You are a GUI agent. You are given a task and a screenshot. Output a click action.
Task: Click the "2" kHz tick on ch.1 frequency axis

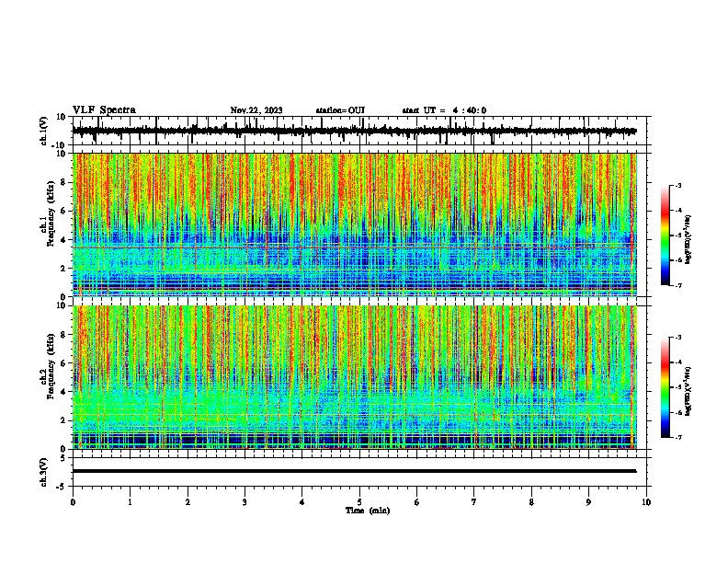pos(63,269)
